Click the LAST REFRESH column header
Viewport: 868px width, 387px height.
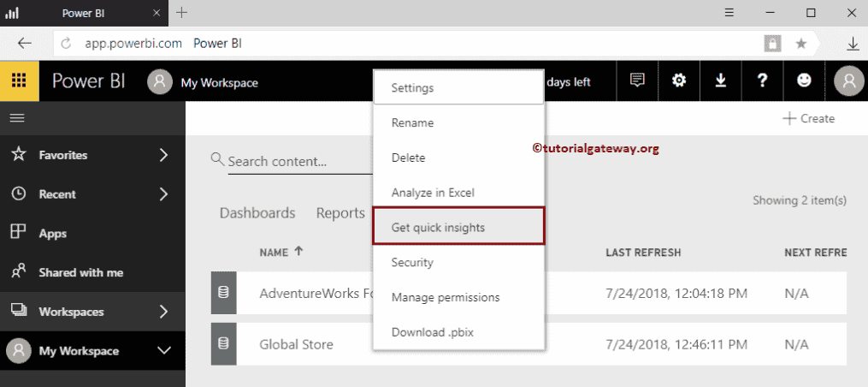coord(643,253)
